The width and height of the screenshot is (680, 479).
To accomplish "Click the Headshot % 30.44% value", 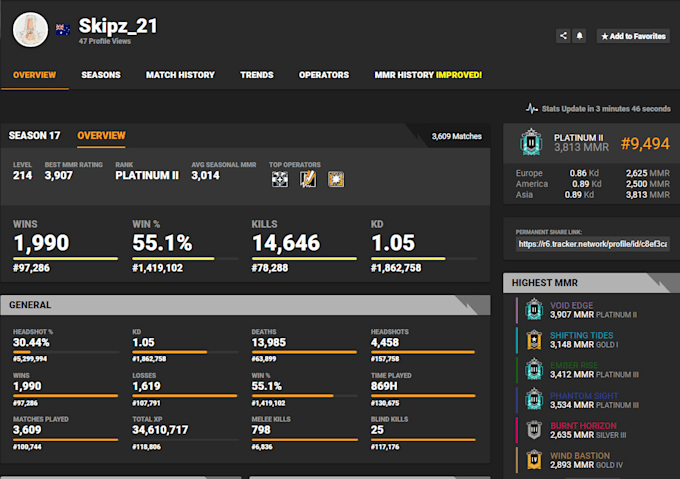I will 31,342.
